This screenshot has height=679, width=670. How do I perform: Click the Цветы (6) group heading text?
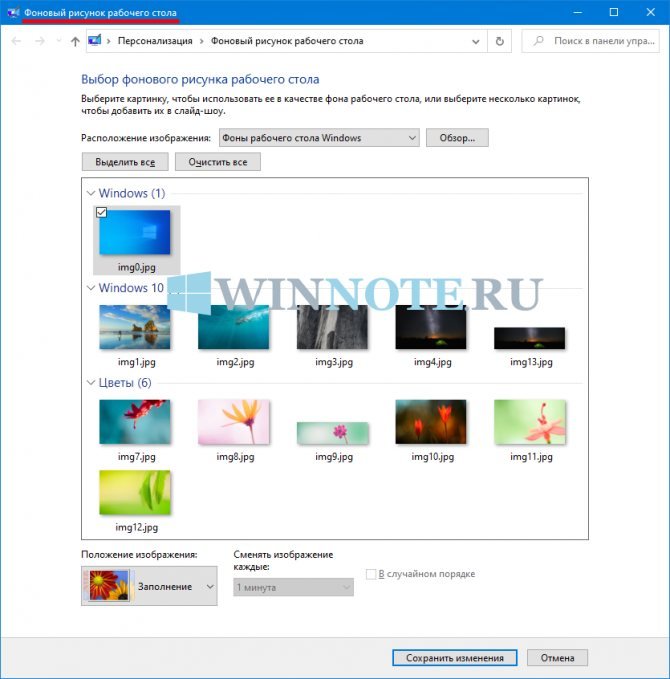click(x=125, y=382)
